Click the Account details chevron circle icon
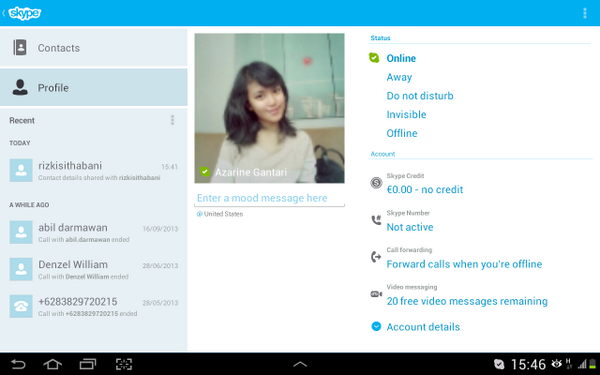Screen dimensions: 600x375 376,326
